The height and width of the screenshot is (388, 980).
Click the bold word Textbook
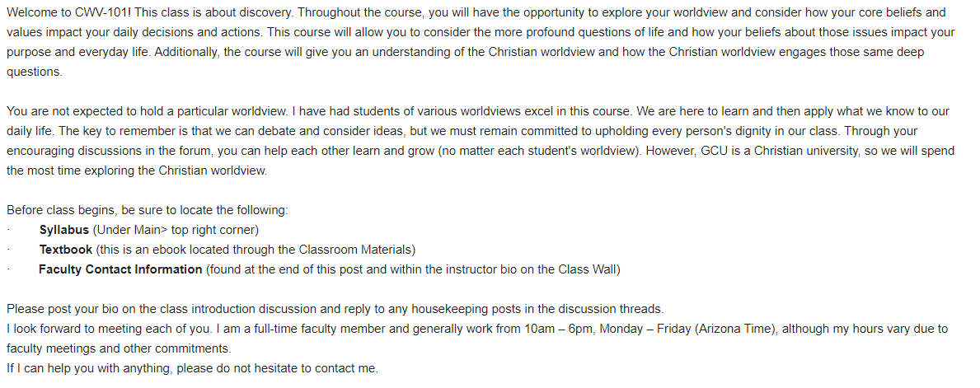(x=66, y=250)
